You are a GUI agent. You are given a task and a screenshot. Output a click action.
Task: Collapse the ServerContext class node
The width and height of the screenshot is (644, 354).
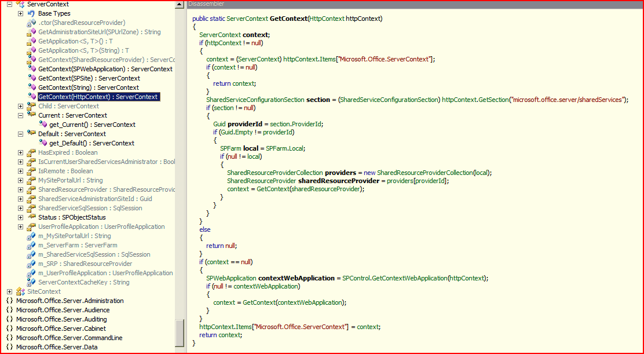[9, 4]
